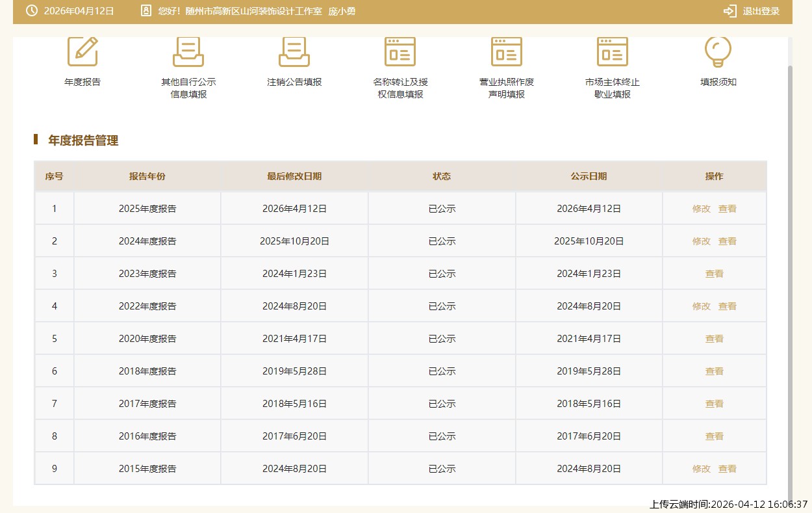Click the 其他自行公示信息填报 icon

[x=188, y=52]
